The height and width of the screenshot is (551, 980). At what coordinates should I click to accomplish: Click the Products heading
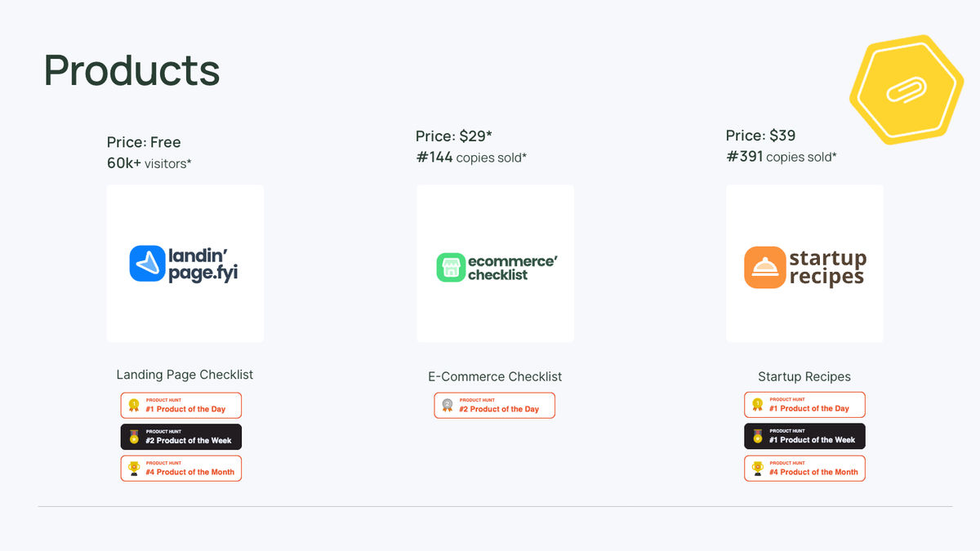131,70
